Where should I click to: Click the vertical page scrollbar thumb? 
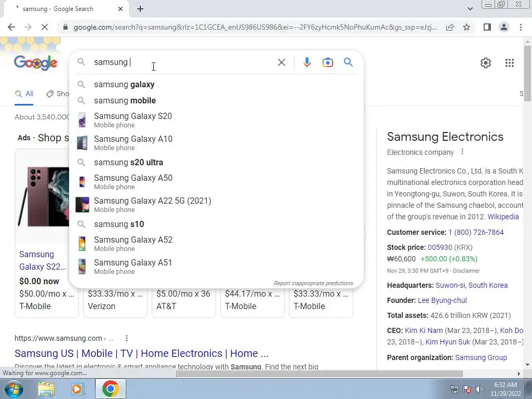(x=528, y=73)
